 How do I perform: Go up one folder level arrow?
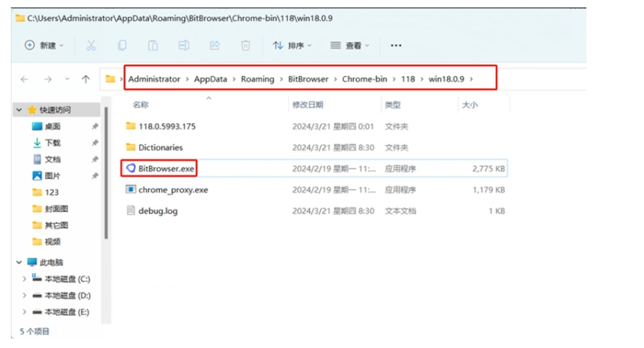coord(85,79)
